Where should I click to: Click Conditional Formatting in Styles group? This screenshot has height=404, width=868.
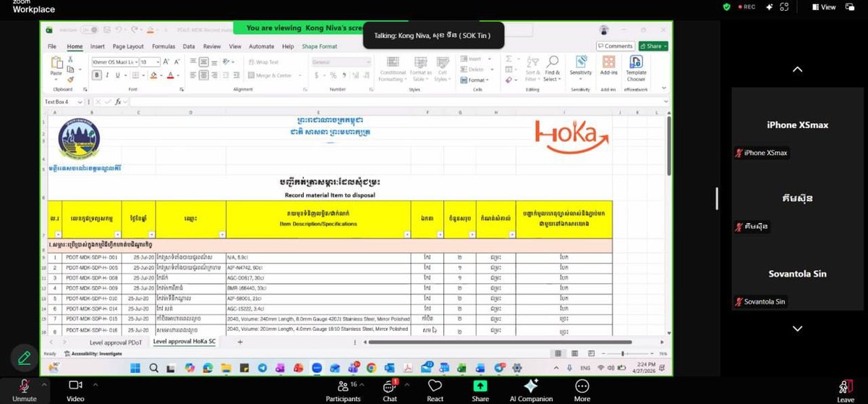click(392, 68)
